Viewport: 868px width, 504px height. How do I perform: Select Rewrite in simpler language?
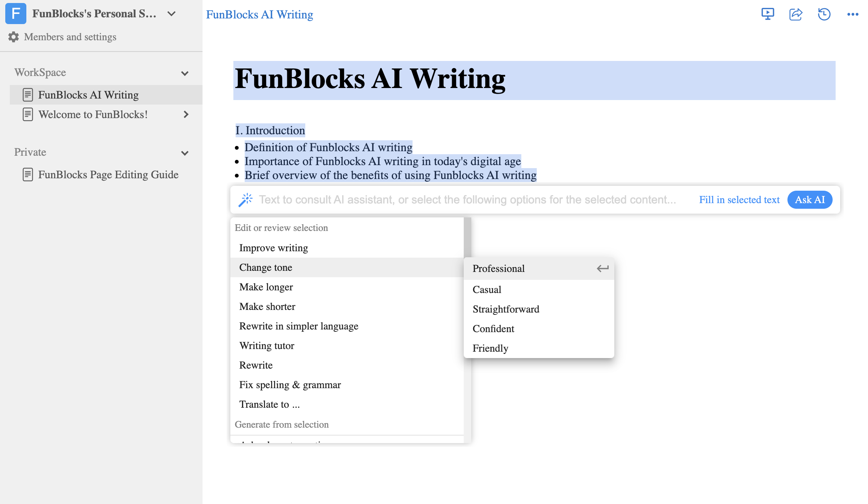click(347, 326)
